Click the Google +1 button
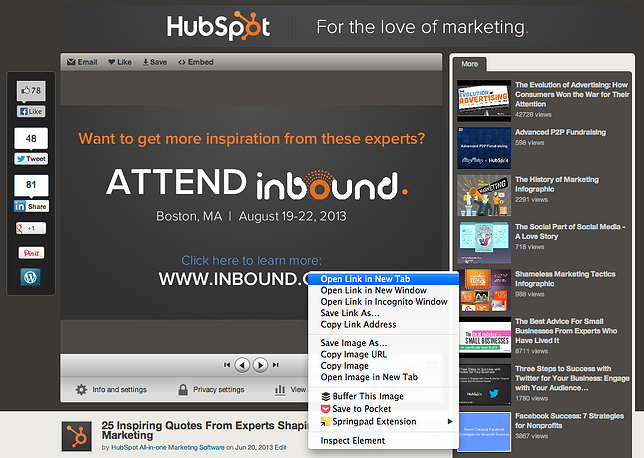This screenshot has width=644, height=458. (30, 228)
